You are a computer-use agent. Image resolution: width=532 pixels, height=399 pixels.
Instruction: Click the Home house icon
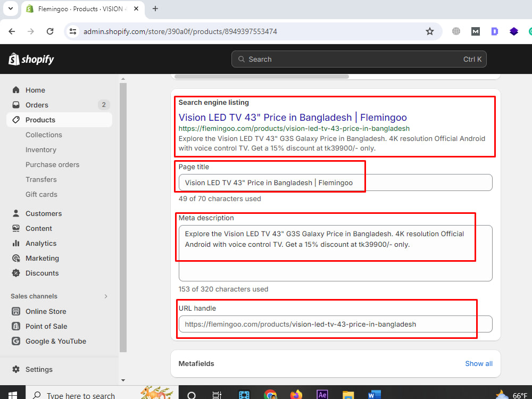16,90
